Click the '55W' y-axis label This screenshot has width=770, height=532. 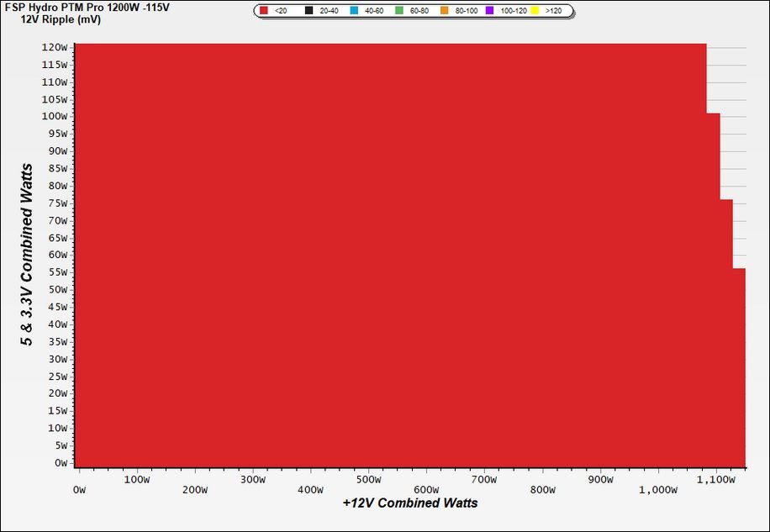click(x=57, y=272)
